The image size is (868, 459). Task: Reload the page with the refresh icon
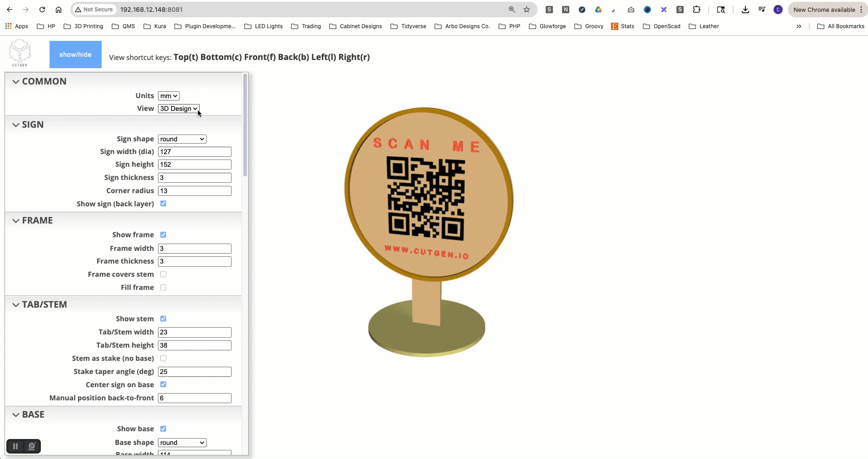pos(42,10)
